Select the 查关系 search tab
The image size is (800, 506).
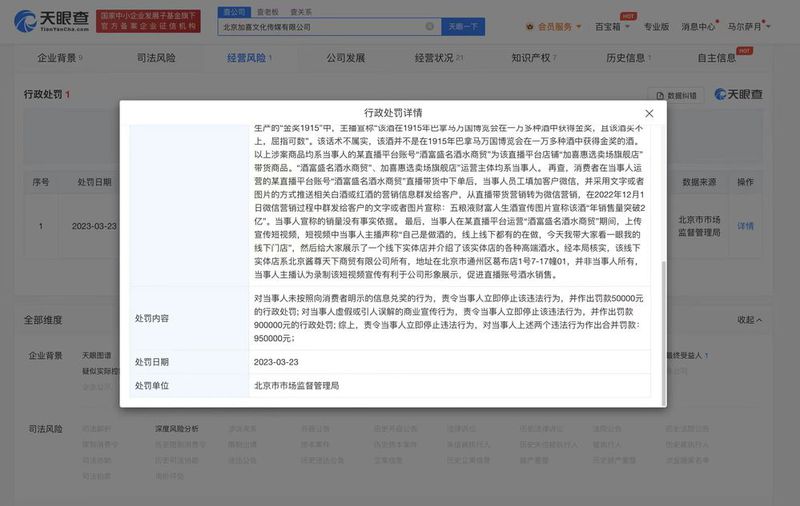click(x=299, y=12)
